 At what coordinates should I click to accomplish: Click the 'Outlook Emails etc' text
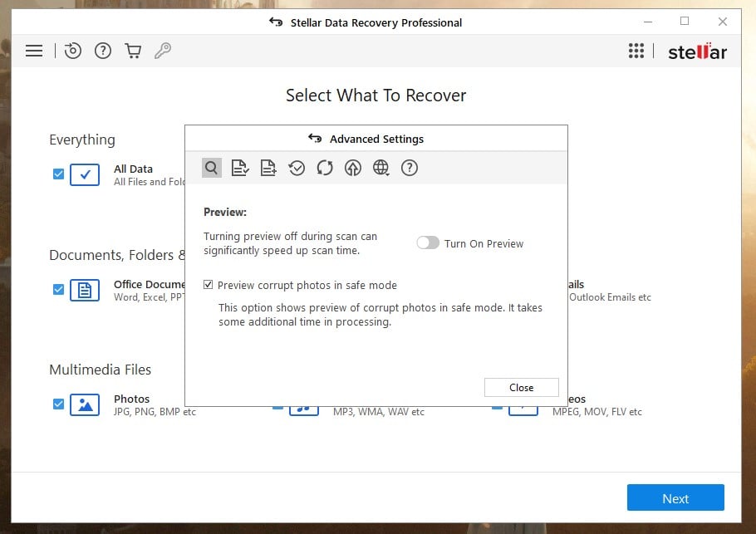pos(610,297)
